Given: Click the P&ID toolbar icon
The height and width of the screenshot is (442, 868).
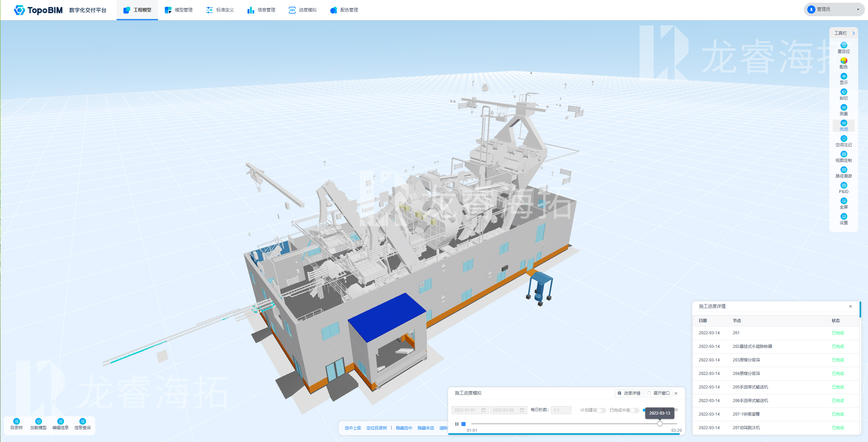Looking at the screenshot, I should [x=844, y=186].
